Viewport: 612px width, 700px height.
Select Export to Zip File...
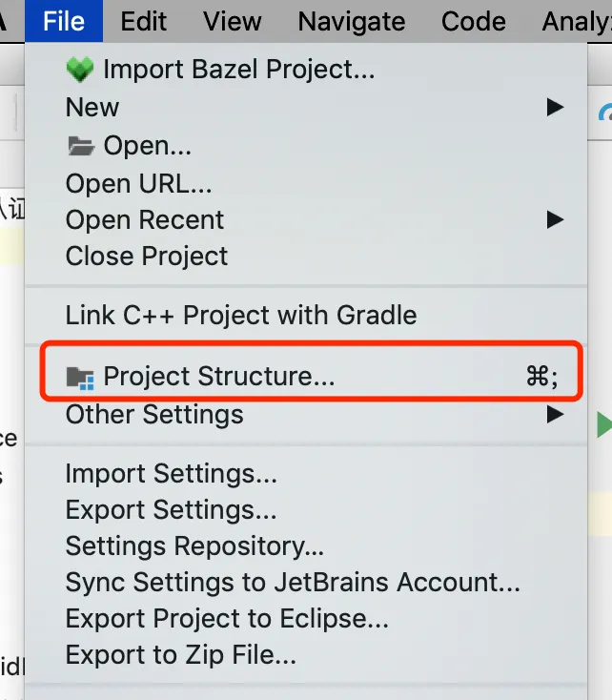pos(181,655)
